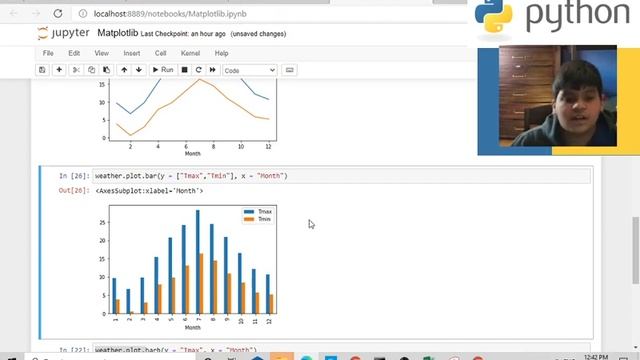Click the Jupyter logo
The height and width of the screenshot is (360, 640).
coord(63,33)
